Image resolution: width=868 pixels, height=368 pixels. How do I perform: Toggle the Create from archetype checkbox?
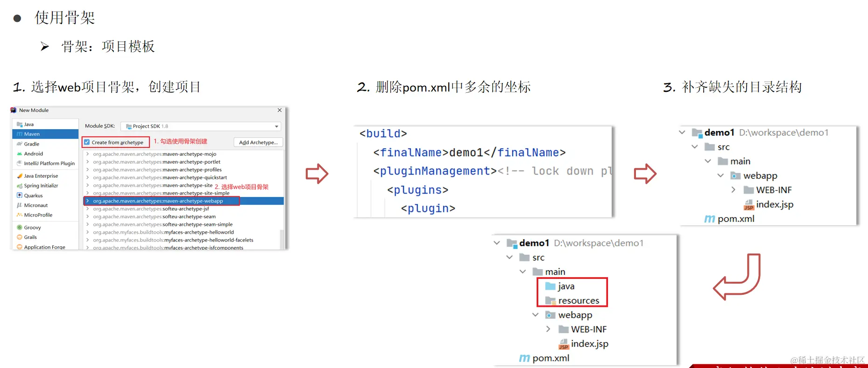tap(87, 142)
